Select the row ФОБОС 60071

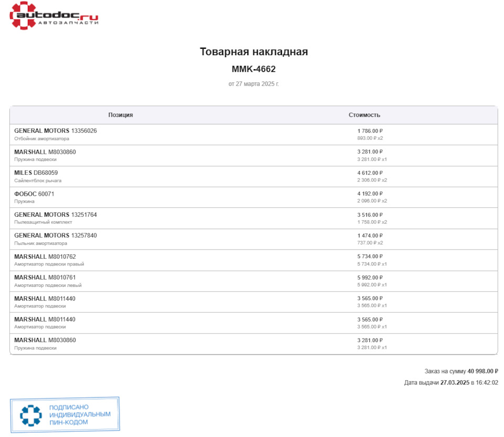254,197
